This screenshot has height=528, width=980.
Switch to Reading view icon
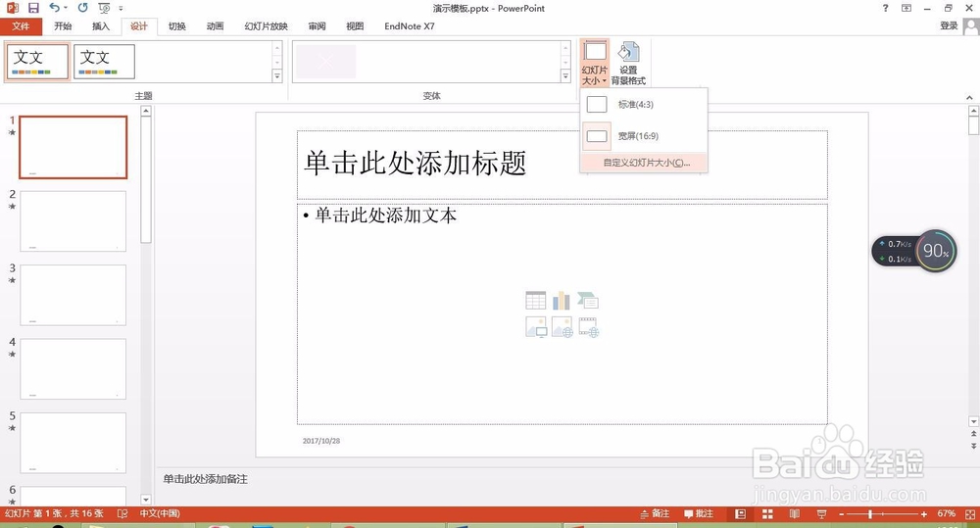(795, 513)
